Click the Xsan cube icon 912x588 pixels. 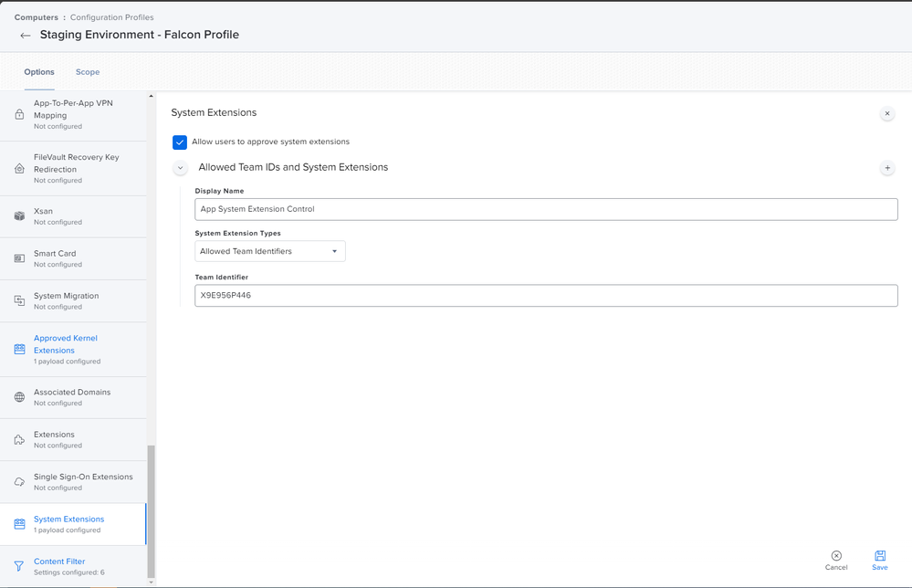[19, 215]
